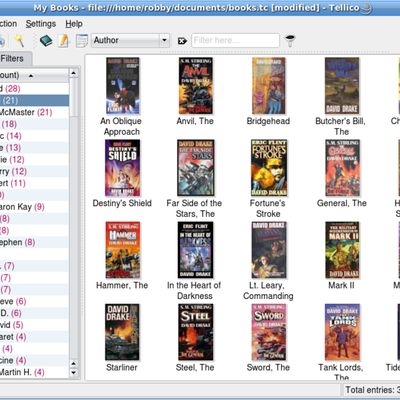This screenshot has height=400, width=400.
Task: Select the (28) author row
Action: point(34,89)
